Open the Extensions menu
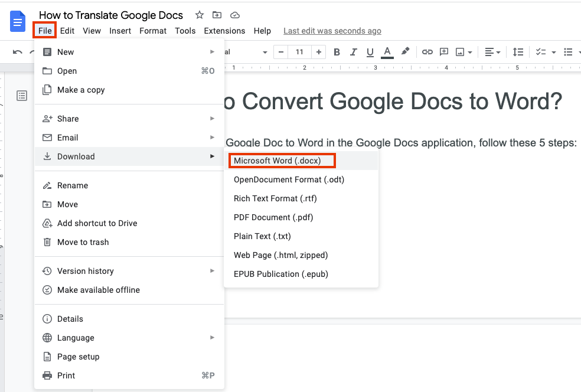This screenshot has width=581, height=392. tap(224, 31)
